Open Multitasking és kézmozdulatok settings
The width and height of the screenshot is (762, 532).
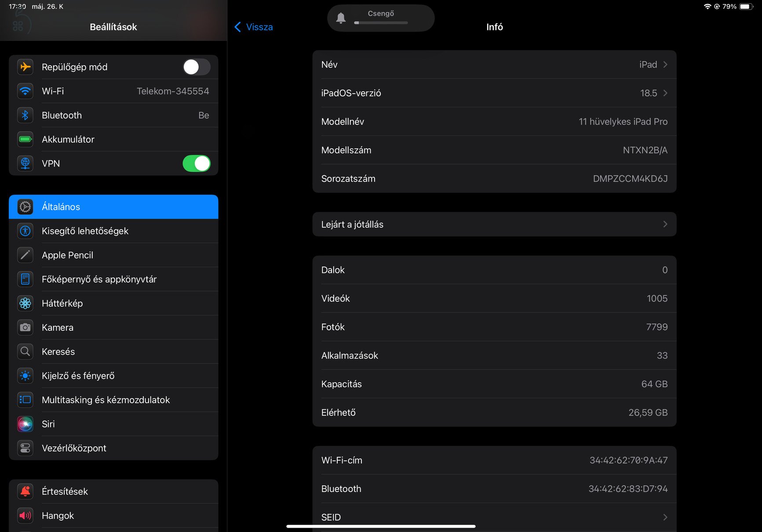coord(113,400)
